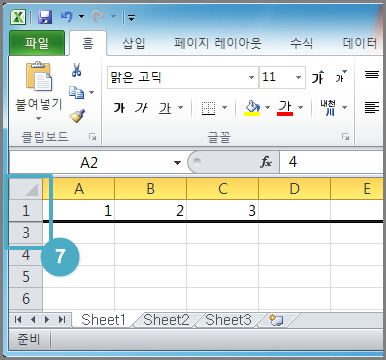Click the align text left icon
Image resolution: width=386 pixels, height=360 pixels.
(x=372, y=108)
